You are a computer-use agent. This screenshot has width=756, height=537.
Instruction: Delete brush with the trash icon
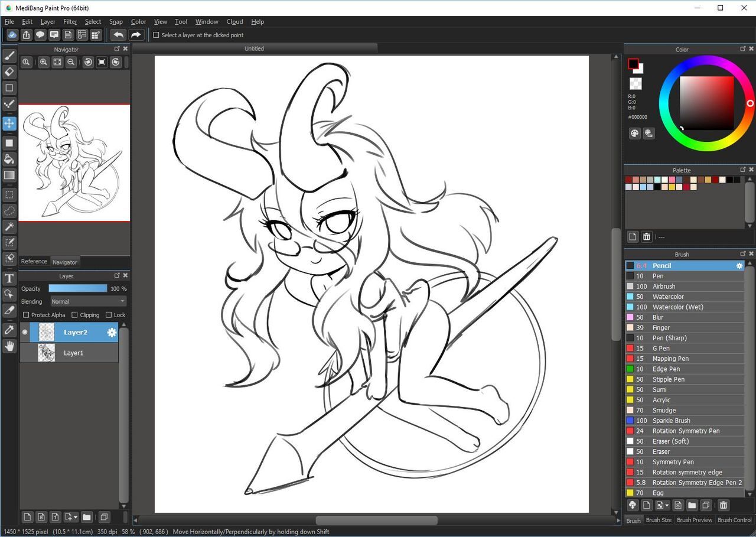pyautogui.click(x=724, y=505)
